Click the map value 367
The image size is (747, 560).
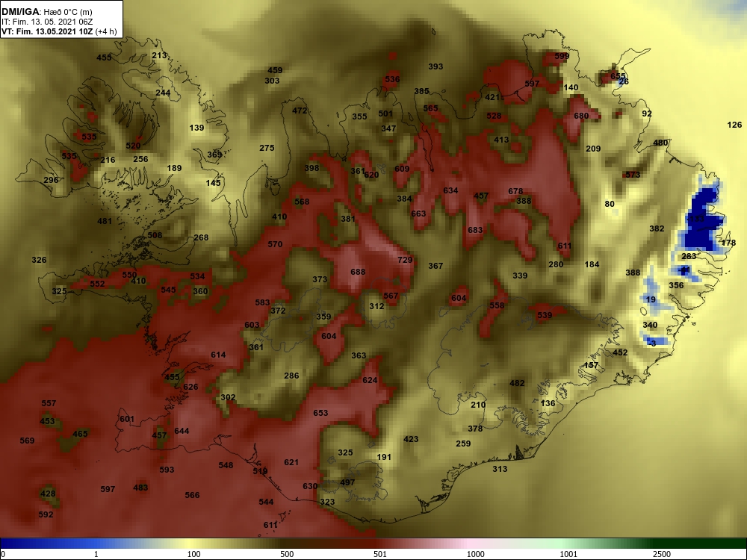pyautogui.click(x=436, y=266)
